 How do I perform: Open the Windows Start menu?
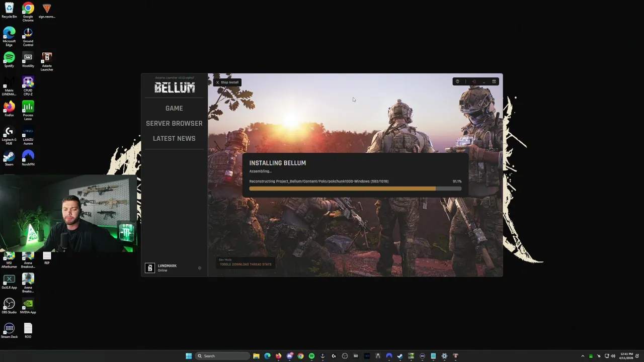pyautogui.click(x=189, y=356)
